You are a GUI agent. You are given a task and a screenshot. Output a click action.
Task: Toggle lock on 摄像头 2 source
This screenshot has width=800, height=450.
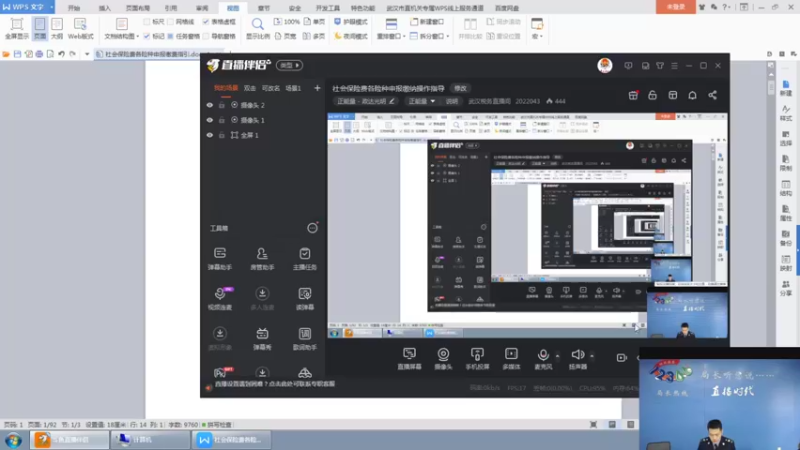coord(222,105)
